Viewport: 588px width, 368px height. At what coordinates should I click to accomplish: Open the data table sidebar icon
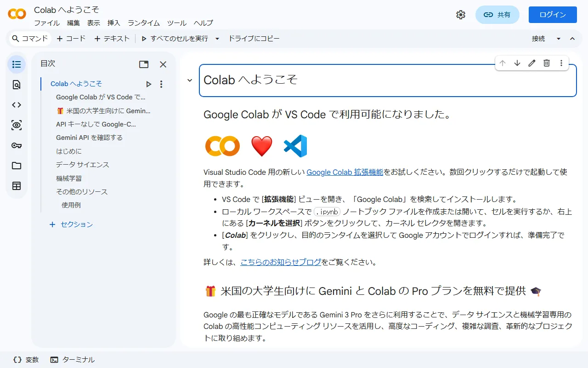[17, 186]
